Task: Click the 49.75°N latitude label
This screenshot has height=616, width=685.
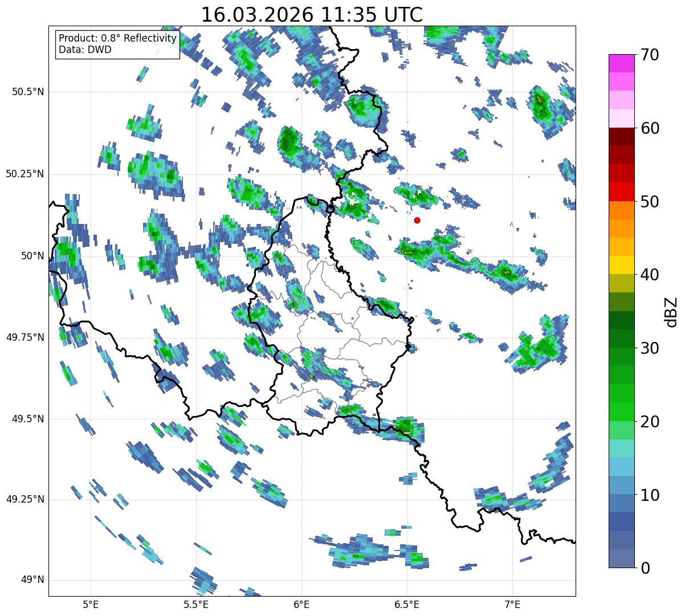Action: 25,337
